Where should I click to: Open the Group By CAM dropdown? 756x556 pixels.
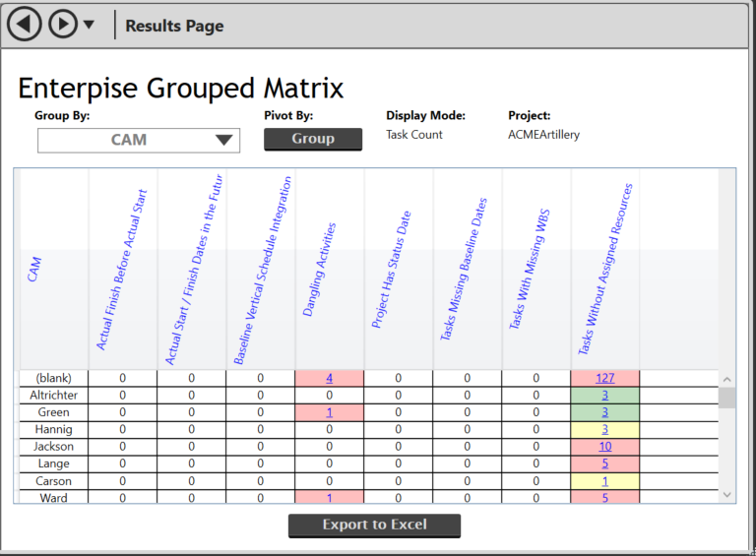tap(138, 140)
